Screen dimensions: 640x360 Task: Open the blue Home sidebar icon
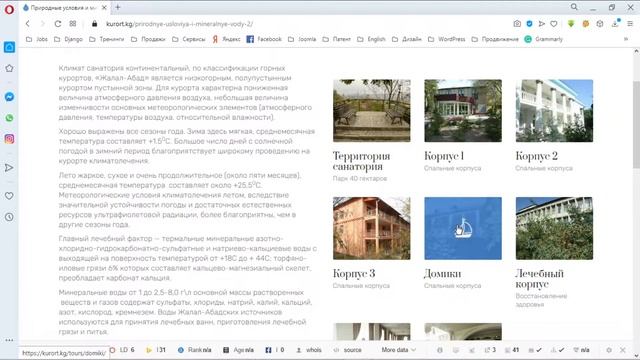point(9,47)
